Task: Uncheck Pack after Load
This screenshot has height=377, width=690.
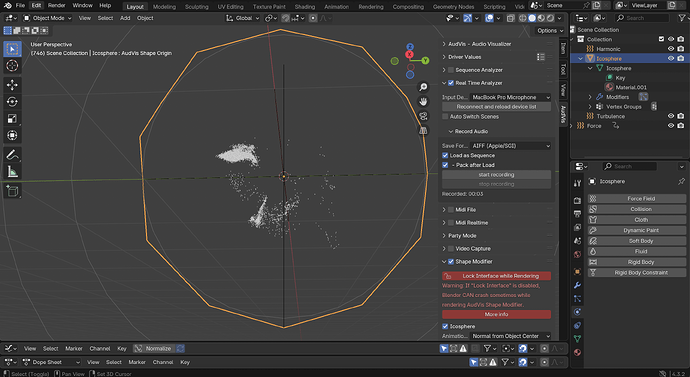Action: point(445,165)
